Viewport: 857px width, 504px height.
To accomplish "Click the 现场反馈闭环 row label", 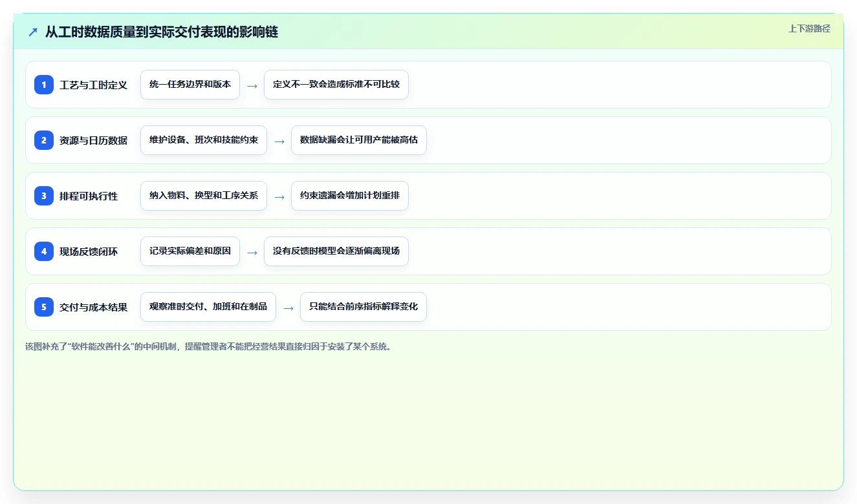I will coord(89,252).
